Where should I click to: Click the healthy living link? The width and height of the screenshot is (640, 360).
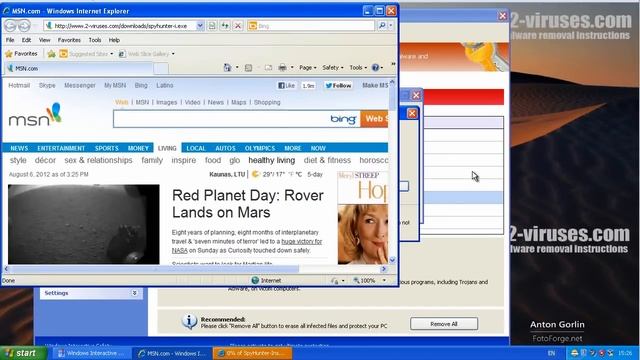[x=271, y=160]
